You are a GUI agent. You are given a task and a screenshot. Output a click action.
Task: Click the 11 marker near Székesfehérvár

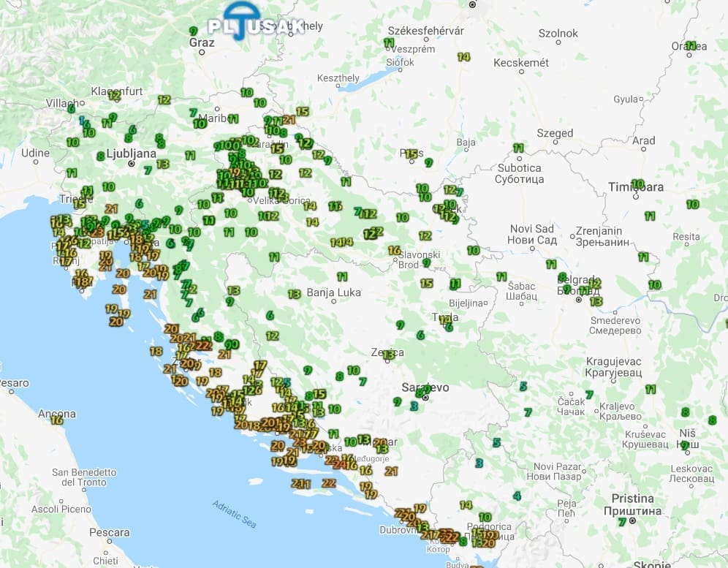click(x=389, y=43)
